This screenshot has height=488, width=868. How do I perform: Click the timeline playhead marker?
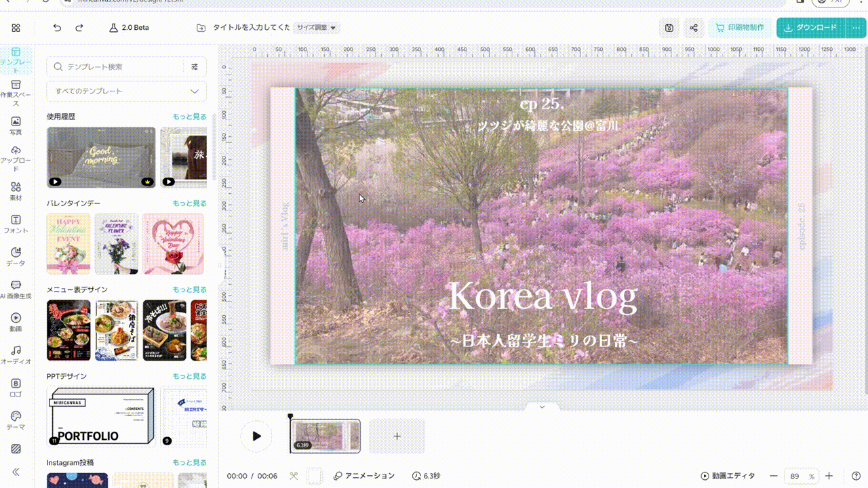290,416
